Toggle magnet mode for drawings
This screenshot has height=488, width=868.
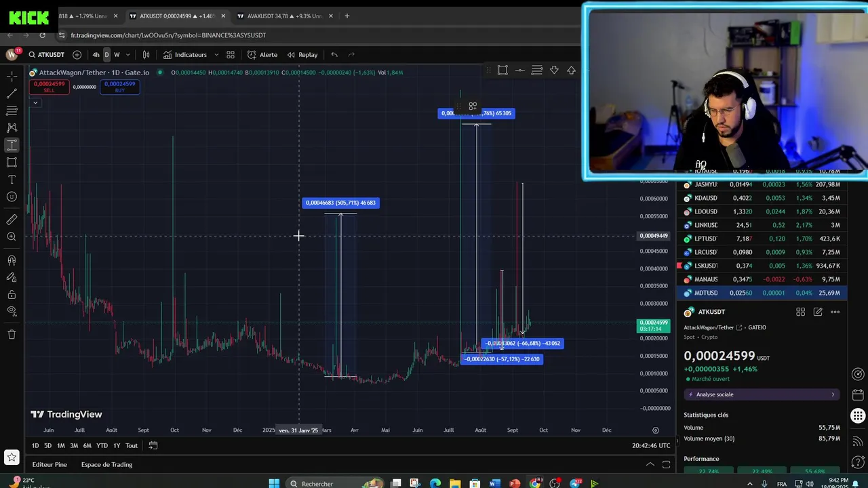(12, 260)
